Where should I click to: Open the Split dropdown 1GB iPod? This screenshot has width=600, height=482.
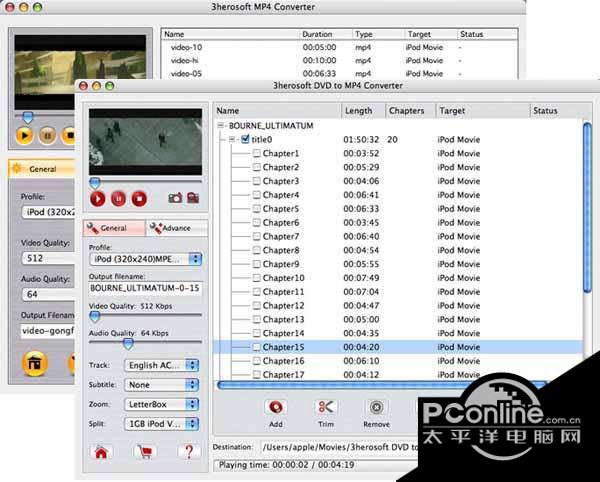pos(161,424)
